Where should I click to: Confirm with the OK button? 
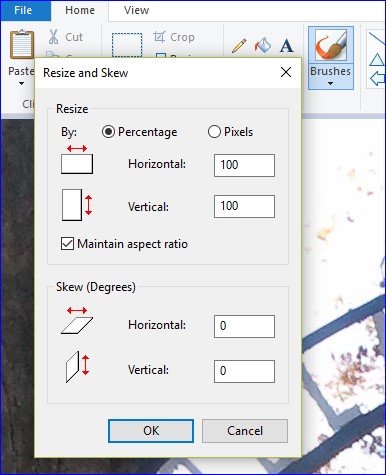pyautogui.click(x=151, y=431)
